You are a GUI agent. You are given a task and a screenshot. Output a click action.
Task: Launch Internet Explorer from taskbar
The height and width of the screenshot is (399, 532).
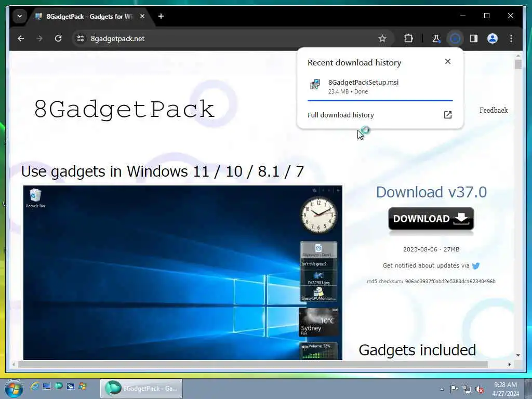[x=35, y=386]
